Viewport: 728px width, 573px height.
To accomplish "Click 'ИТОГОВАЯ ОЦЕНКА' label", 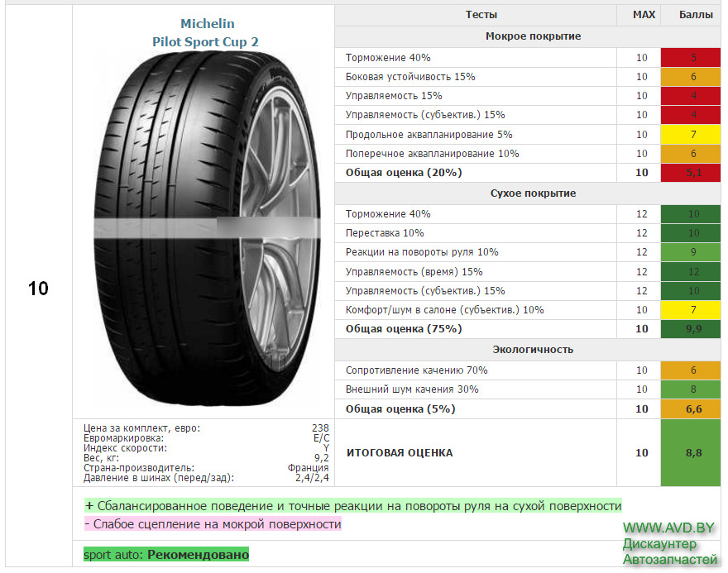I will [400, 453].
